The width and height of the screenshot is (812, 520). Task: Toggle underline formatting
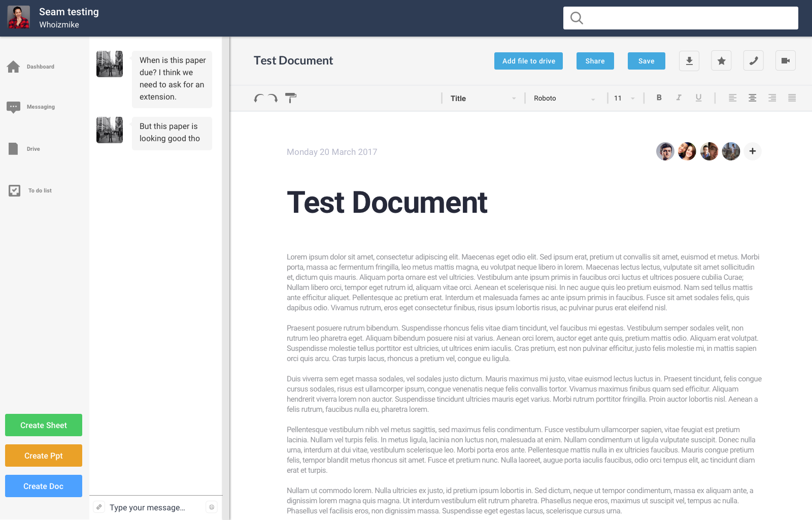point(699,97)
